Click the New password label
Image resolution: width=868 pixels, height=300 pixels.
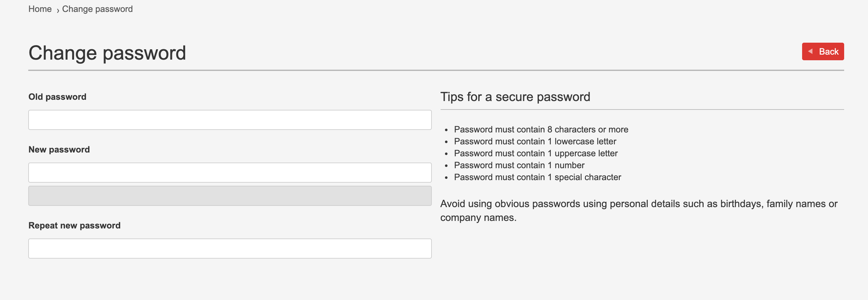pos(59,150)
